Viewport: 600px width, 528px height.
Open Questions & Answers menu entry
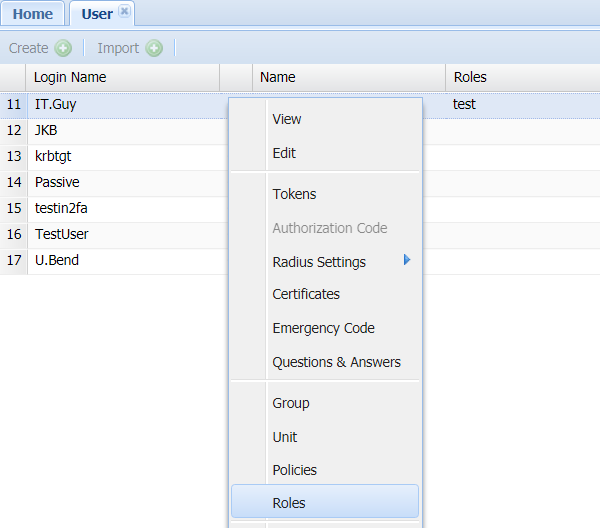(336, 362)
